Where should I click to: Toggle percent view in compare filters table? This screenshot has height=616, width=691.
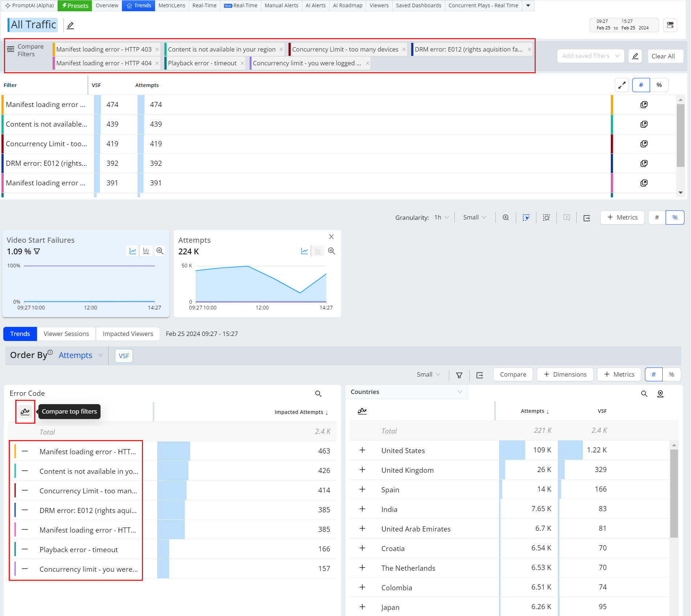(x=659, y=85)
